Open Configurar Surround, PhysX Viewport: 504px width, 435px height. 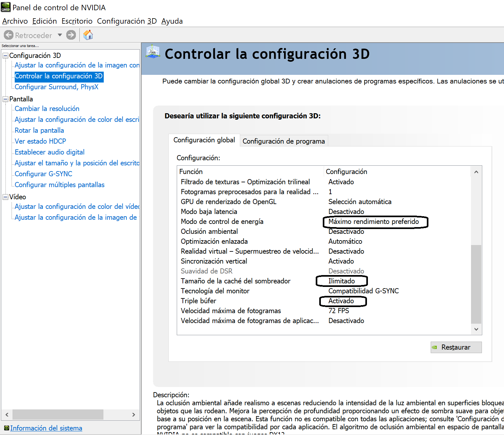click(56, 87)
